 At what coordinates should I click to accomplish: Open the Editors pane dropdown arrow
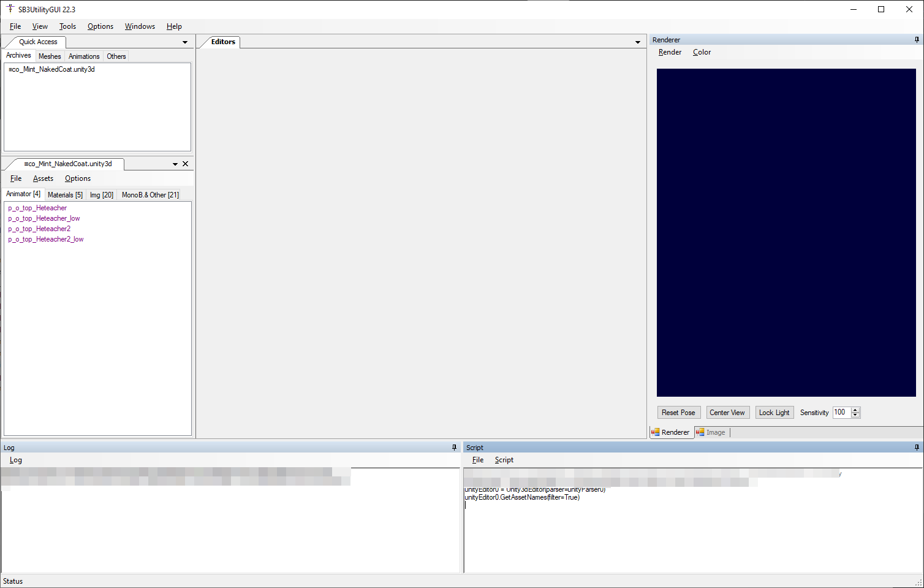(x=638, y=42)
